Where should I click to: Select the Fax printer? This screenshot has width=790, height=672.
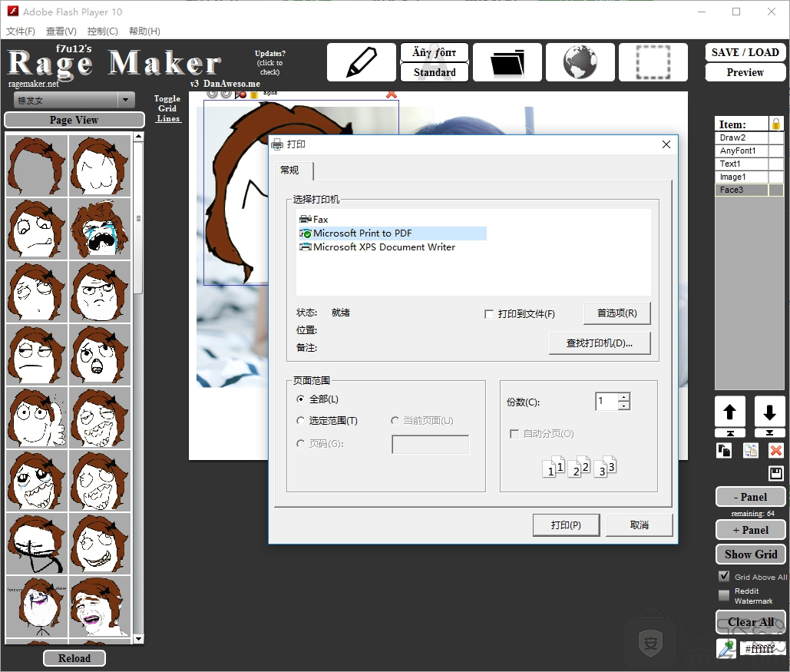point(313,220)
